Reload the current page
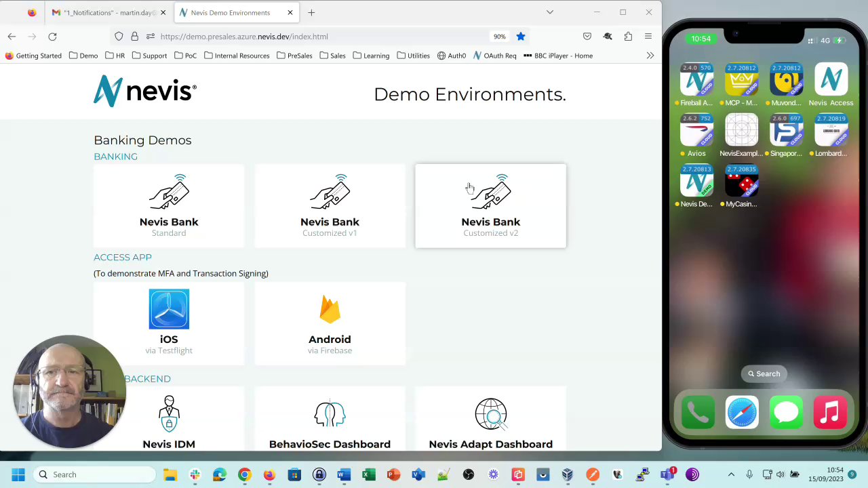This screenshot has height=488, width=868. coord(52,37)
